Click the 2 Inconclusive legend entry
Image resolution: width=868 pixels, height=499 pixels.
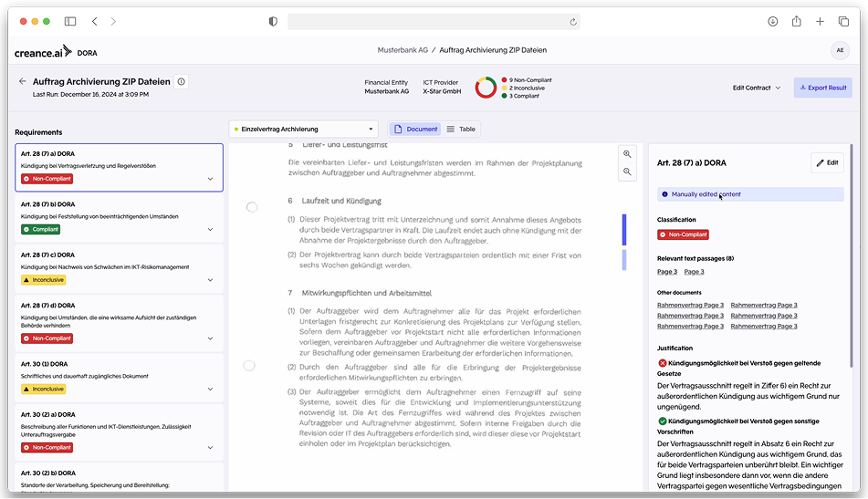523,88
